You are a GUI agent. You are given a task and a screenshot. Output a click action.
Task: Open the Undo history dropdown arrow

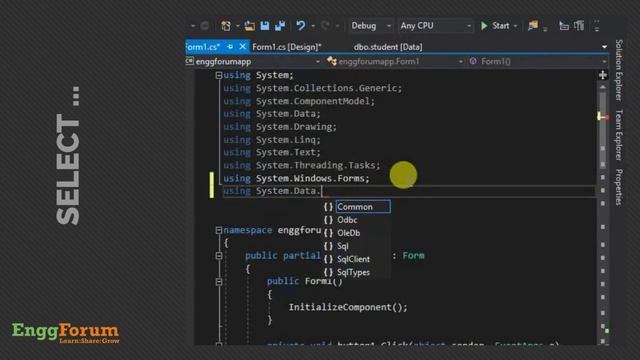click(x=313, y=26)
